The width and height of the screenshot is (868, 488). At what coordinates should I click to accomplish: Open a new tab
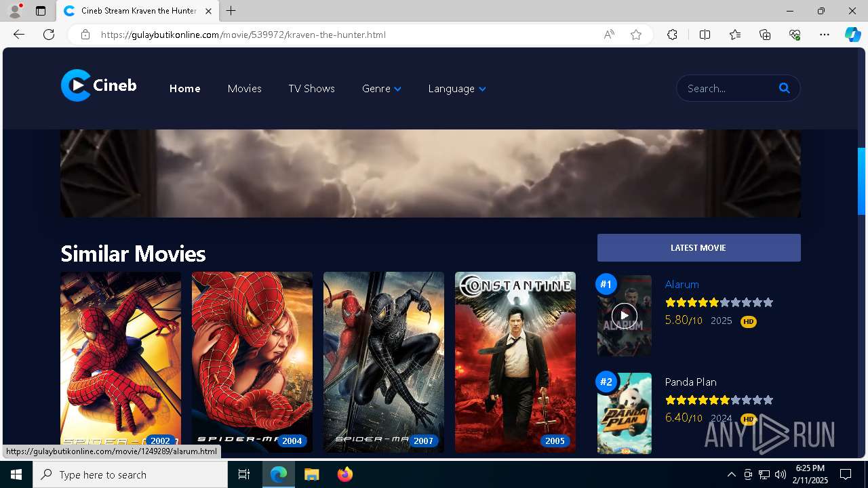231,11
